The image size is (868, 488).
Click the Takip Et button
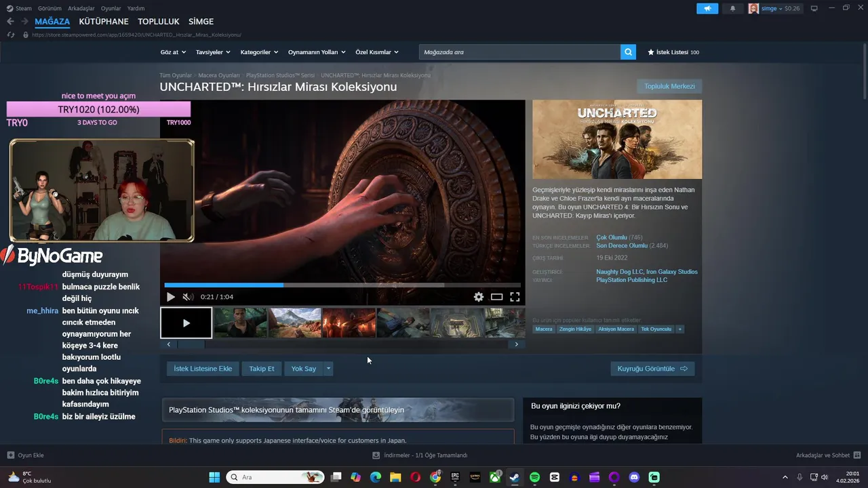tap(262, 369)
